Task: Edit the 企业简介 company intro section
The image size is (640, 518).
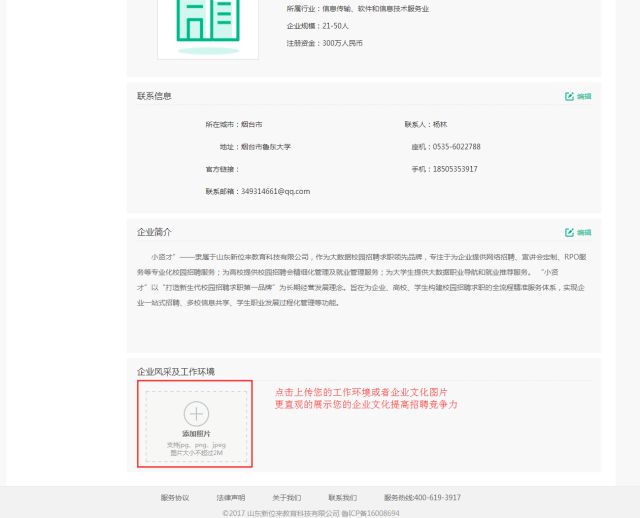Action: (578, 233)
